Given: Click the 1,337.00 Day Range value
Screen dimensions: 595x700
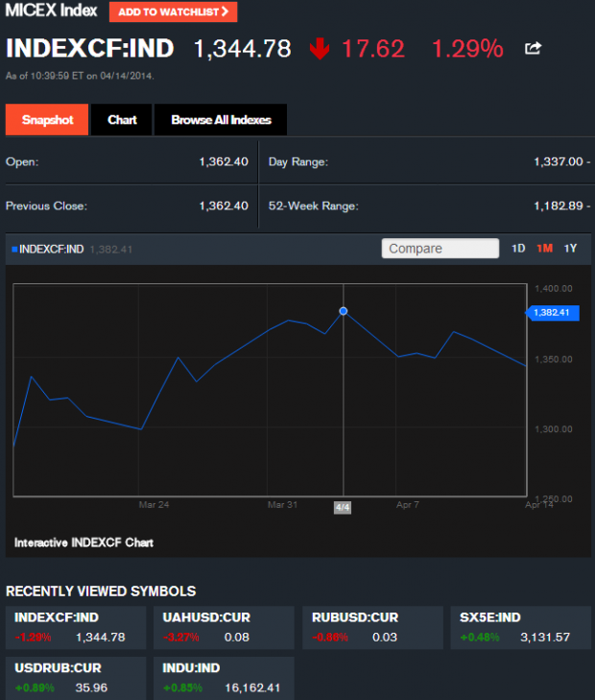Looking at the screenshot, I should tap(559, 161).
